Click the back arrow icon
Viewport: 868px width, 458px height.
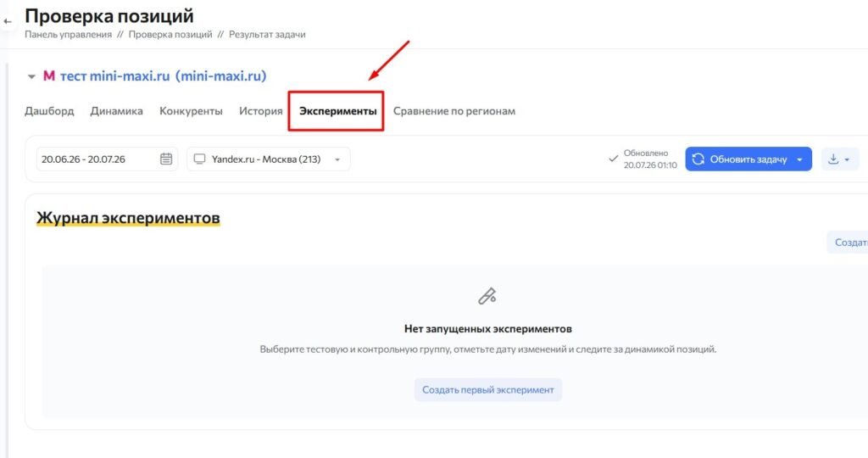coord(7,21)
